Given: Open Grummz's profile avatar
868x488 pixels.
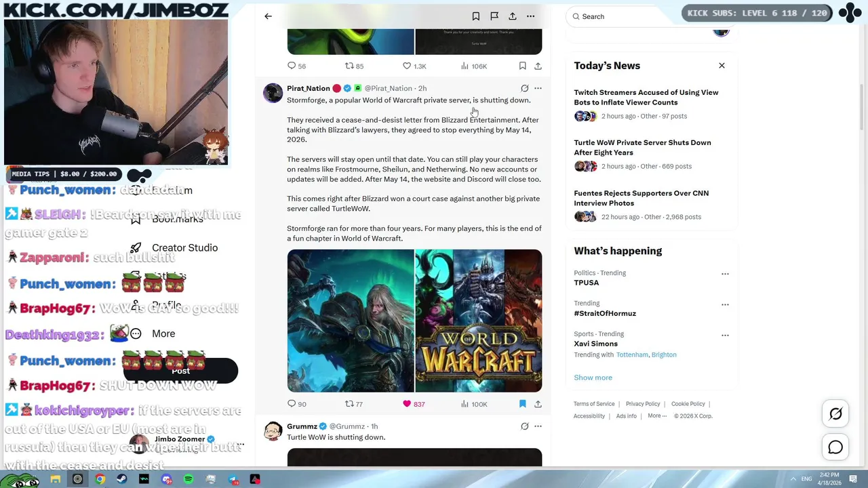Looking at the screenshot, I should (x=273, y=431).
